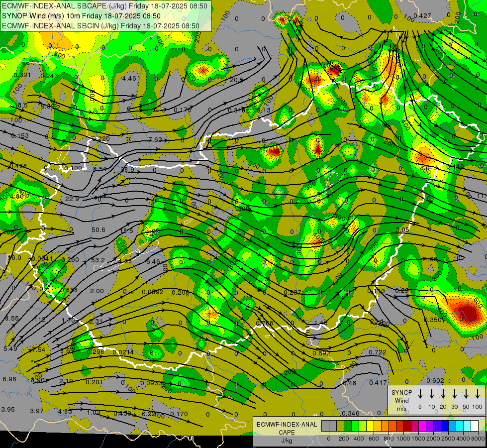Click the 4.46 station value on the map
Screen dimensions: 487x448
click(x=129, y=78)
